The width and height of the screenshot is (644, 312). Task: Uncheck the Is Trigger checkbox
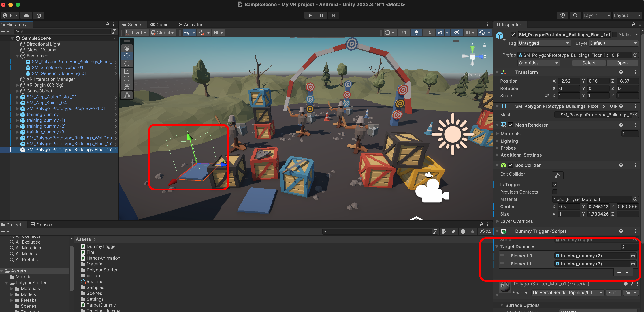(x=555, y=185)
